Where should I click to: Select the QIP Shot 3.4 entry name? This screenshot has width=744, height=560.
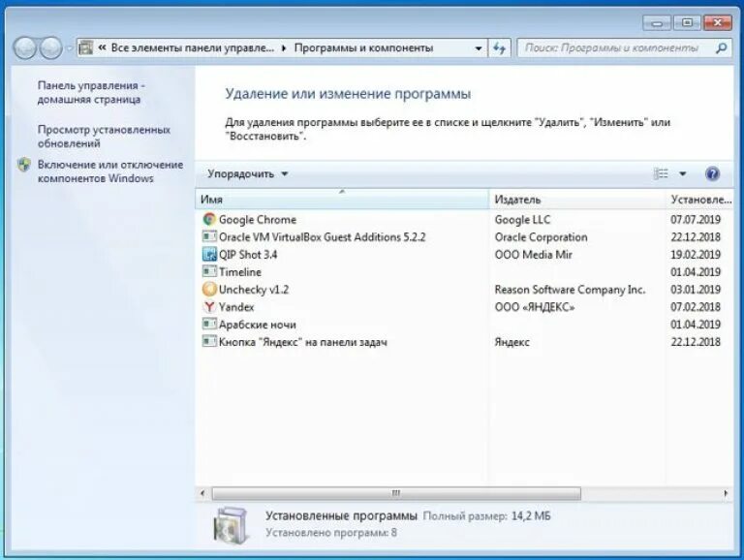pos(248,255)
